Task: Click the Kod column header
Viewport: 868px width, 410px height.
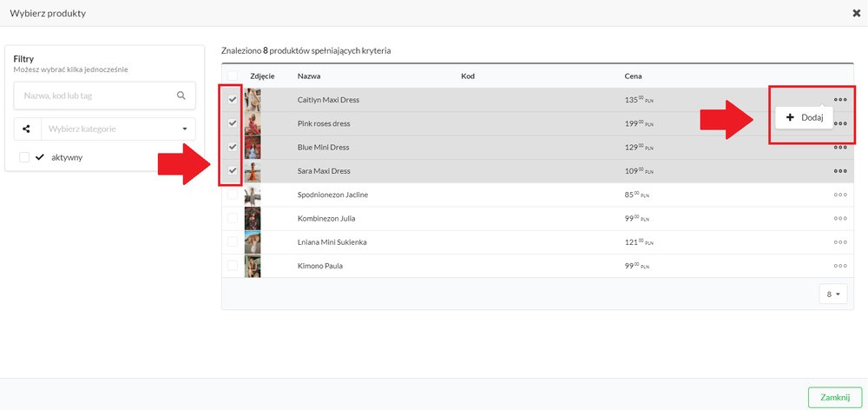Action: 468,76
